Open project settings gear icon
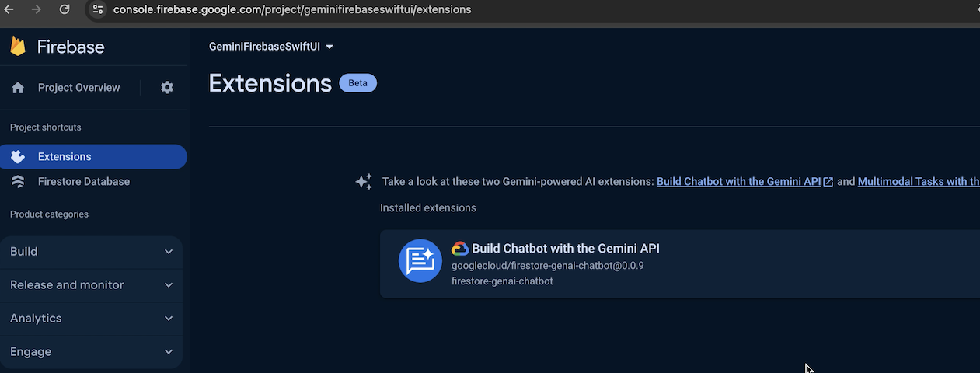 [167, 88]
